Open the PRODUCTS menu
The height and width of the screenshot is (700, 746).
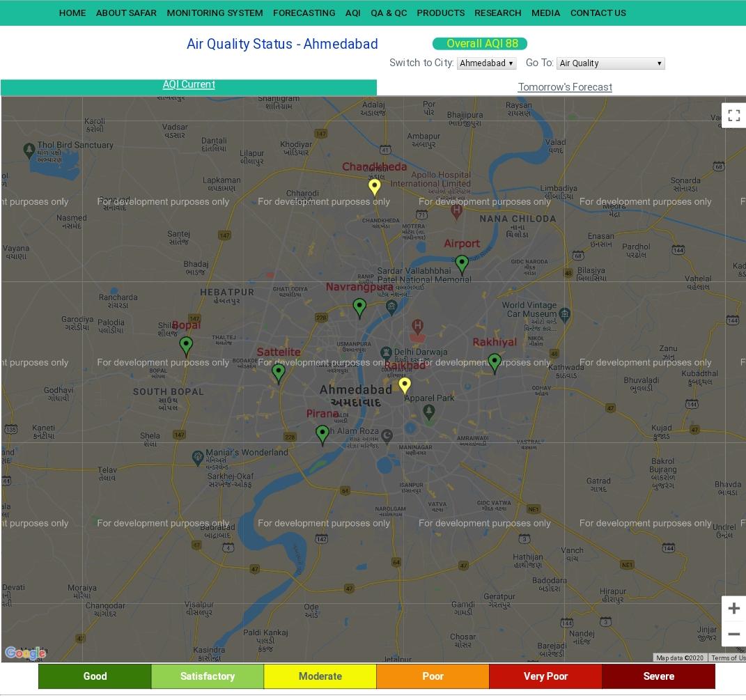(x=440, y=13)
